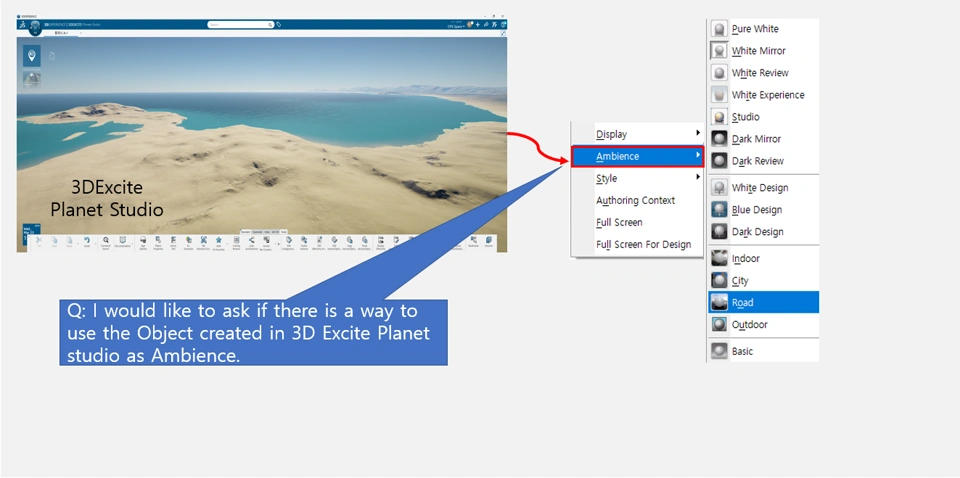Screen dimensions: 960x478
Task: Choose the White Mirror ambience icon
Action: [x=718, y=51]
